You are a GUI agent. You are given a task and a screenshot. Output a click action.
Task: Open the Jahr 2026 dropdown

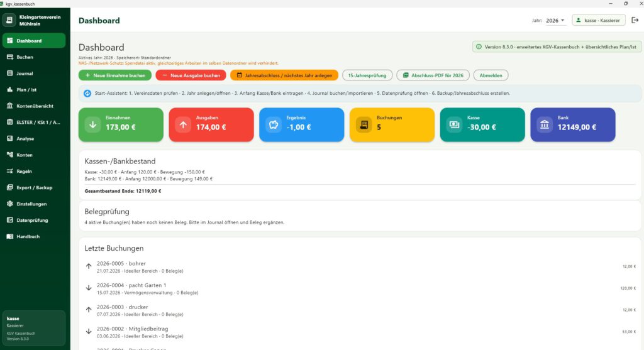(555, 21)
